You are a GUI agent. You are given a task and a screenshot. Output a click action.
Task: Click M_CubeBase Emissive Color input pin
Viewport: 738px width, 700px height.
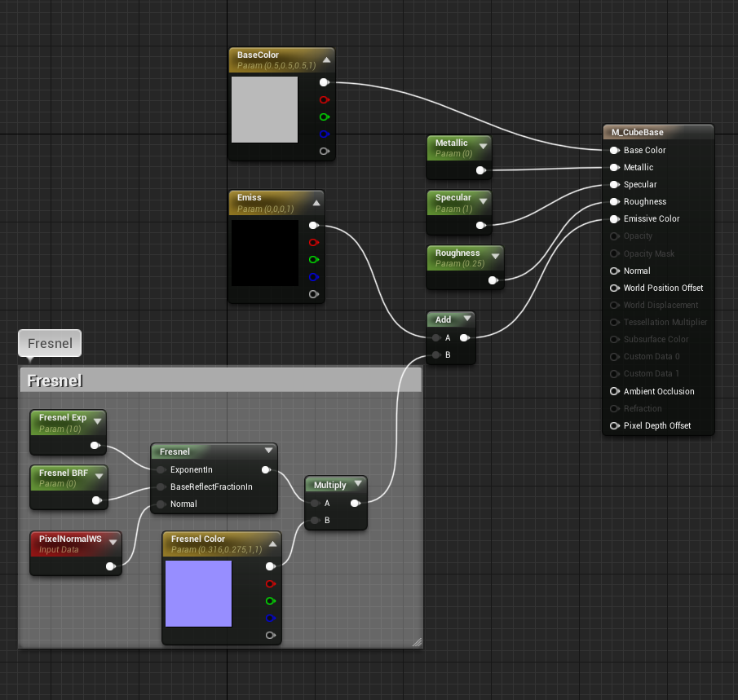[x=615, y=218]
